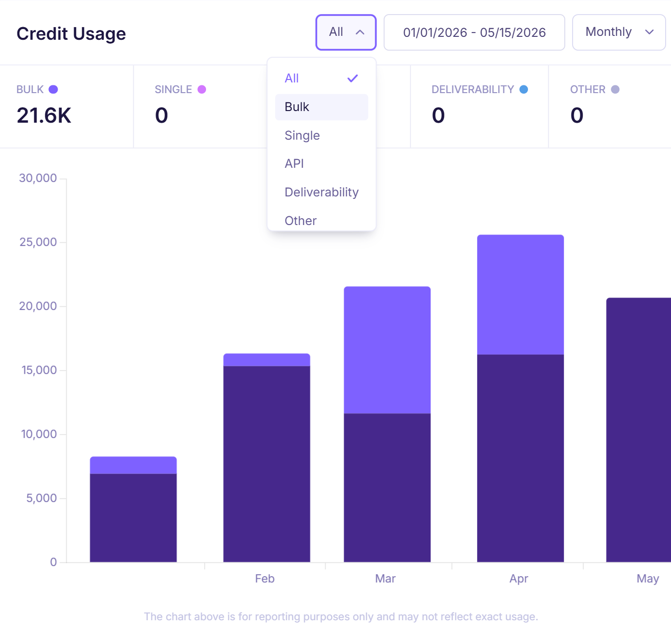Choose Single from the filter menu

(321, 136)
